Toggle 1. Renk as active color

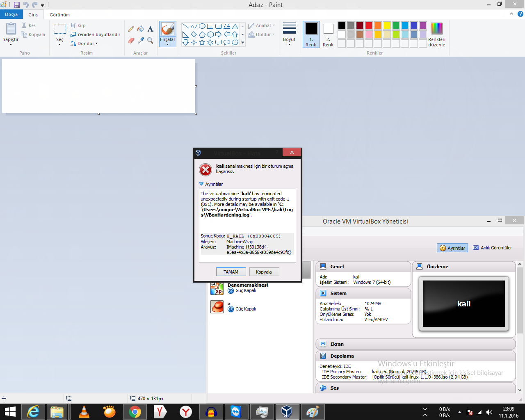pos(311,34)
